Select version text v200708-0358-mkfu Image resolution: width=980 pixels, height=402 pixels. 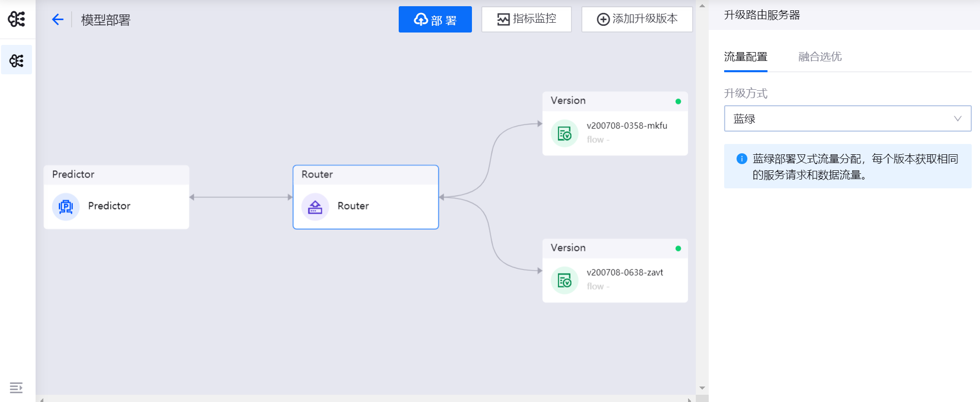pos(627,125)
